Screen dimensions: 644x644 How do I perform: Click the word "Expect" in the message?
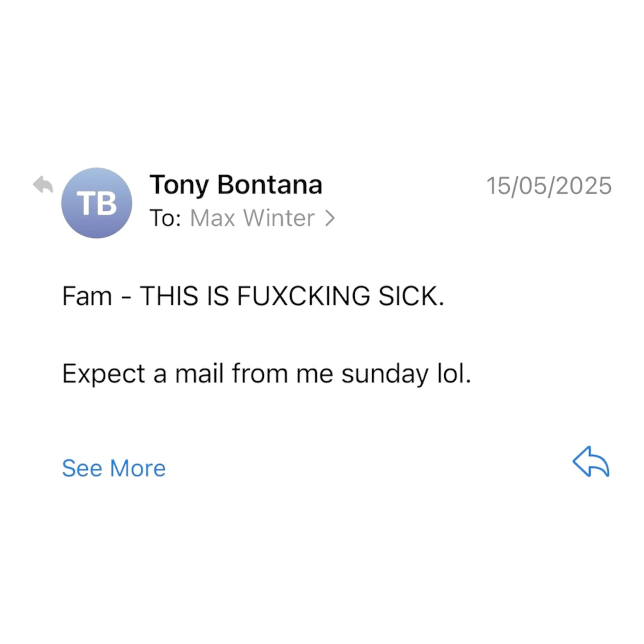[x=104, y=374]
